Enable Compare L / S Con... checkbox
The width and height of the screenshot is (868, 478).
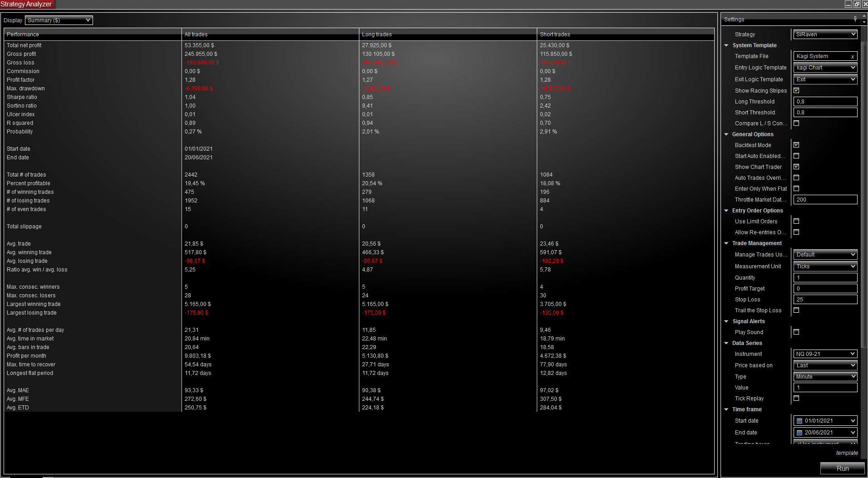[796, 123]
